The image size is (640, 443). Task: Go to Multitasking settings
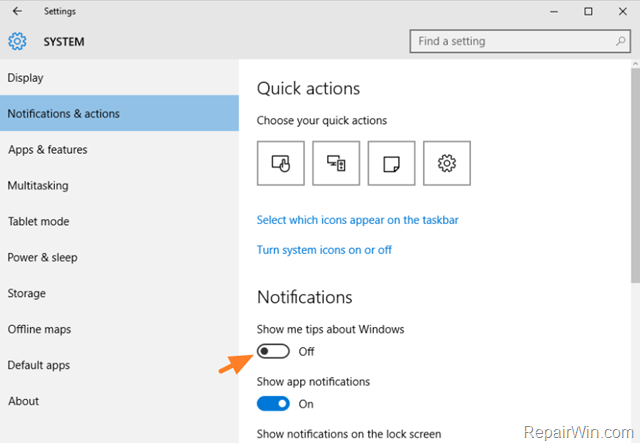(119, 185)
